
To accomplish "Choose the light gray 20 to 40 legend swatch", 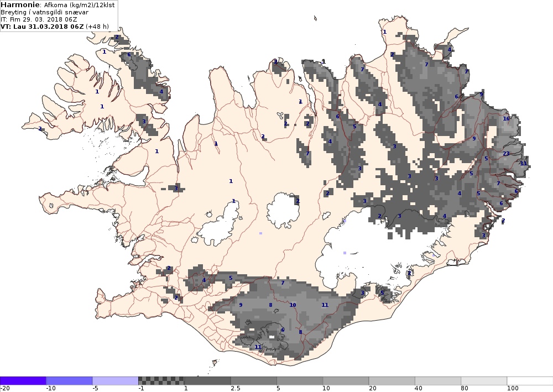I will (x=392, y=381).
